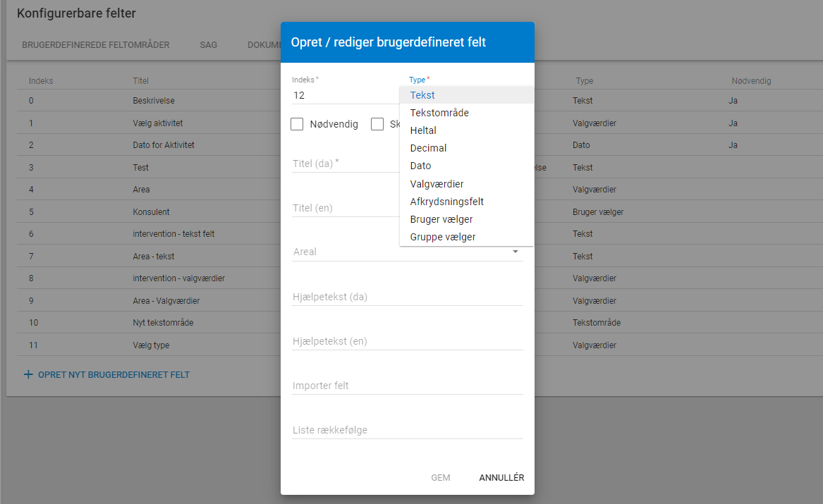Open BRUGERDEFINEREDE FELTOMRÅDER tab
This screenshot has height=504, width=823.
(x=95, y=45)
